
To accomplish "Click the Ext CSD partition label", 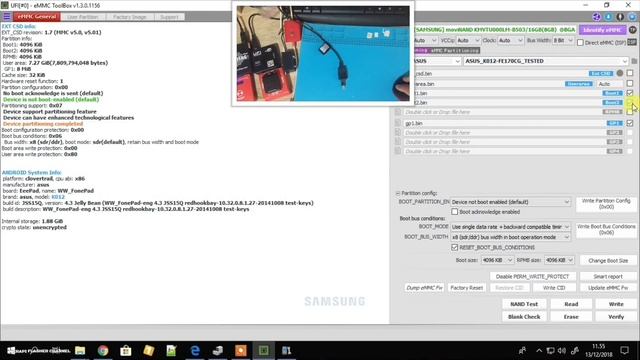I will [x=601, y=73].
